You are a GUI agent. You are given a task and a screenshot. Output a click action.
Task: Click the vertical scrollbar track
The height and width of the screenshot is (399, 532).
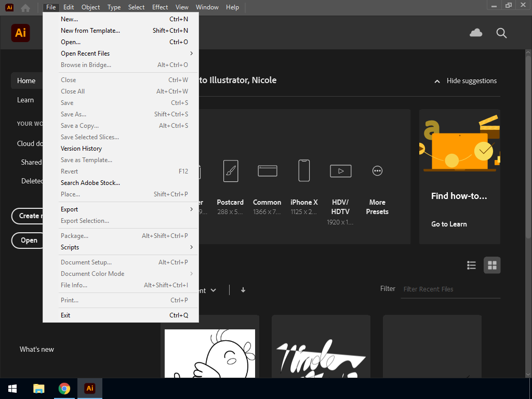coord(528,214)
